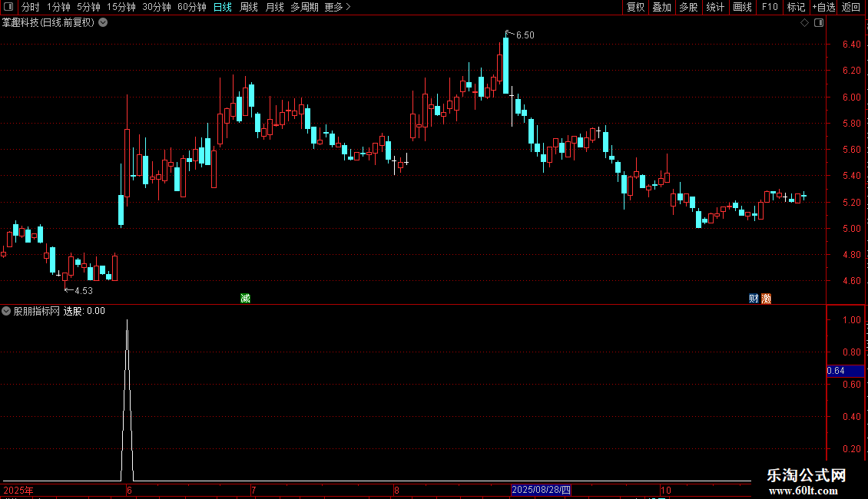This screenshot has height=499, width=868.
Task: Switch to 月线 monthly chart
Action: coord(274,7)
